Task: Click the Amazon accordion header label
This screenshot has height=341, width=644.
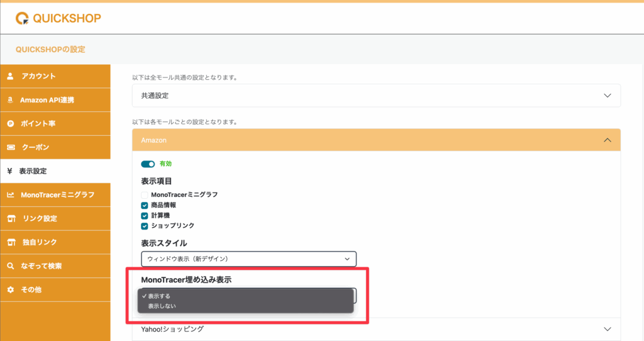Action: click(x=153, y=140)
